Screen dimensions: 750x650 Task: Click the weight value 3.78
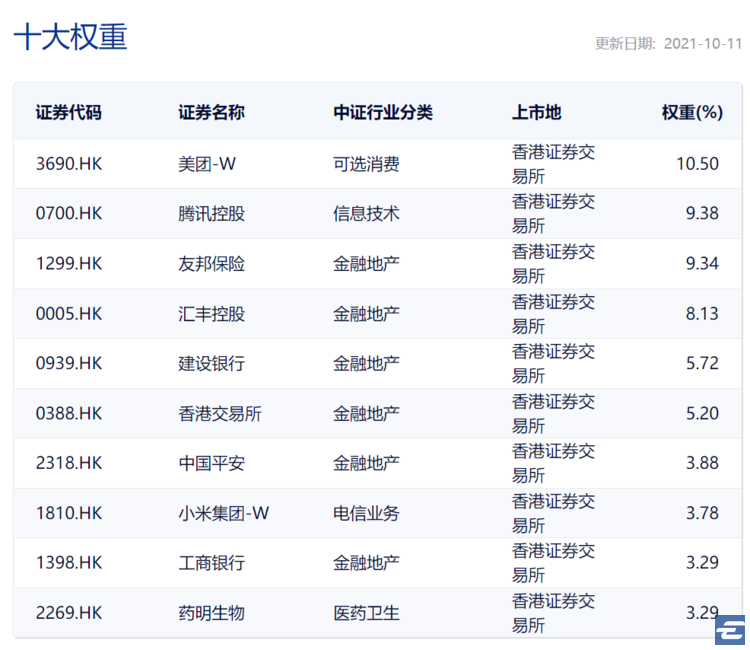[x=702, y=513]
